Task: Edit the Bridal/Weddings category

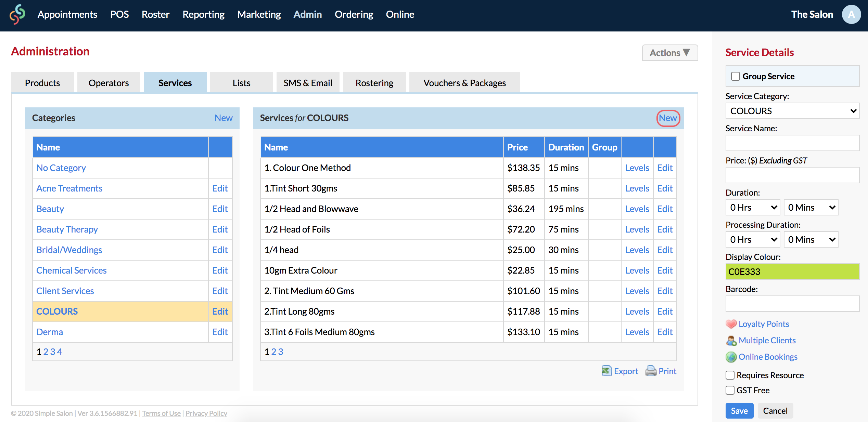Action: [220, 250]
